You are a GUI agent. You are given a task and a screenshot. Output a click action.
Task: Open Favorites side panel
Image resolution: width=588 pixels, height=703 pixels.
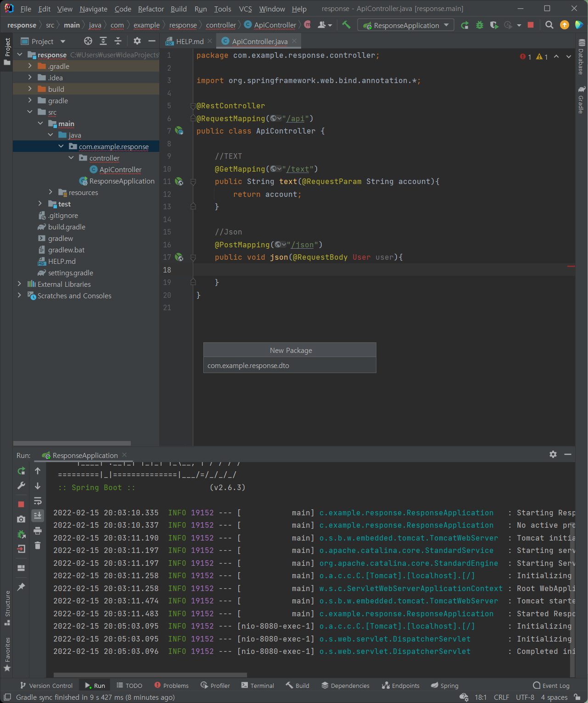click(7, 654)
